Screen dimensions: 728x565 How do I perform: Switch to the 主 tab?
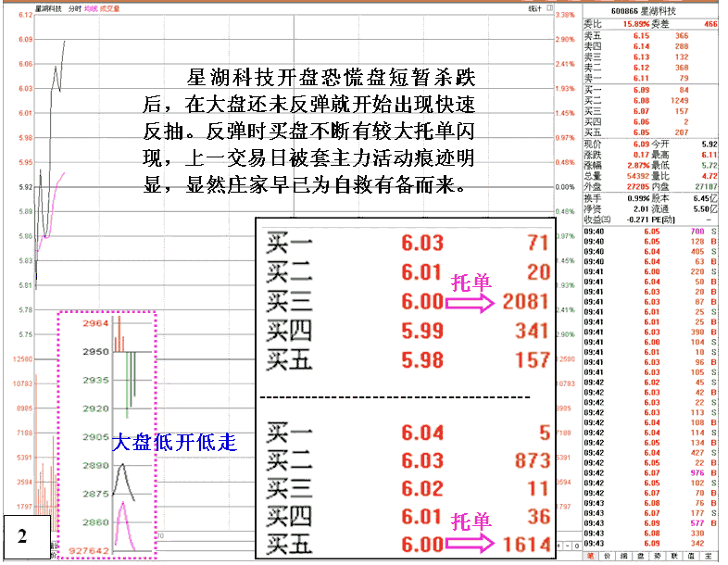[708, 556]
